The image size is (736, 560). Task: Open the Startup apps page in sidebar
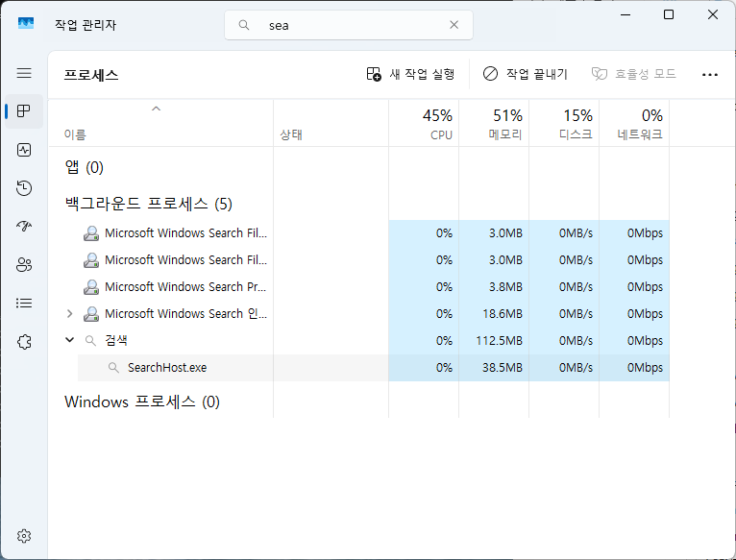24,227
